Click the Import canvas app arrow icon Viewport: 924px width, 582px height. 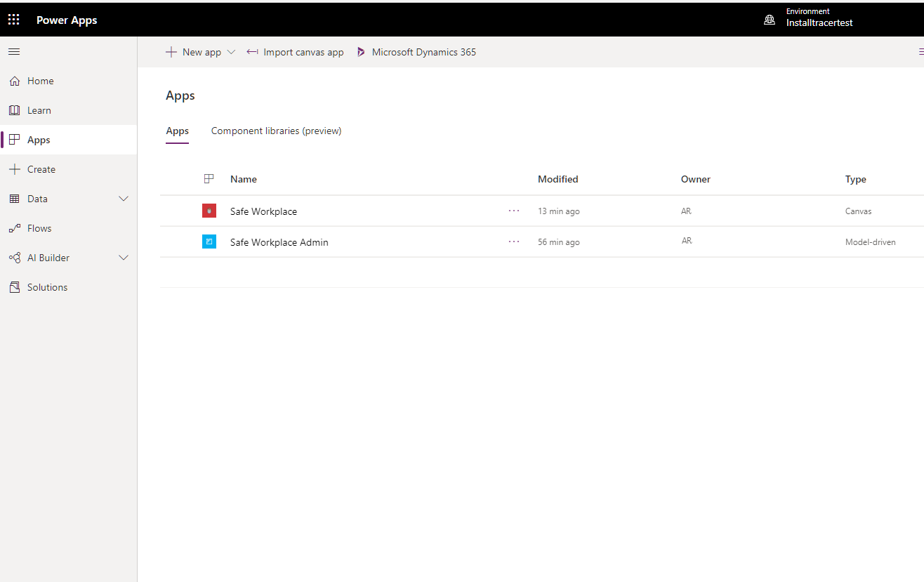[x=253, y=52]
